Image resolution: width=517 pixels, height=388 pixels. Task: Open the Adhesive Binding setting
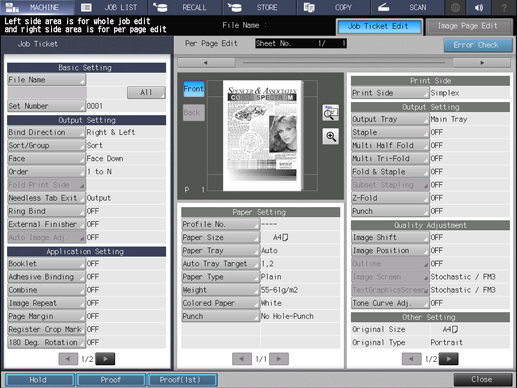[x=46, y=277]
